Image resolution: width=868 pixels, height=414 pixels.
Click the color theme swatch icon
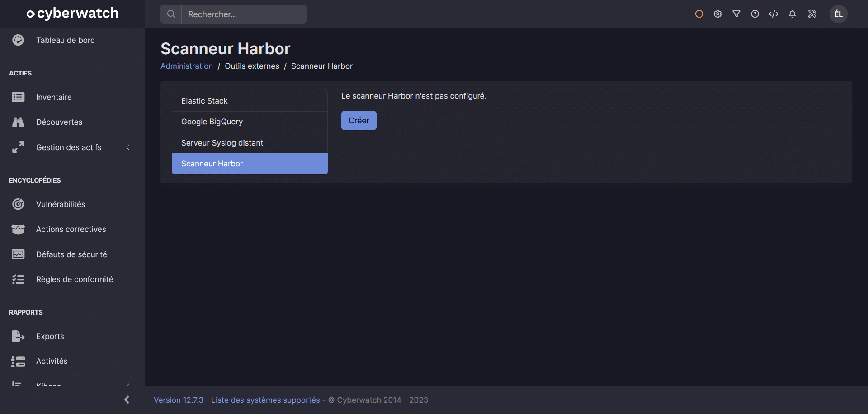coord(812,14)
